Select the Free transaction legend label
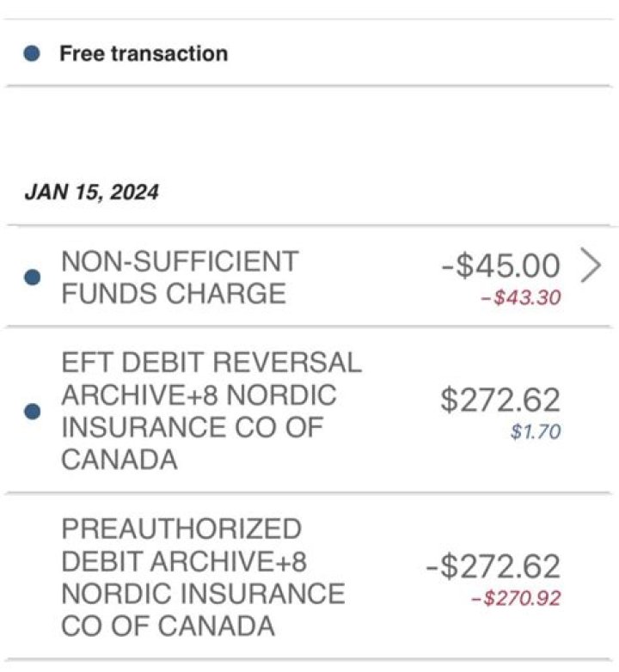Screen dimensions: 619x672 (x=143, y=53)
